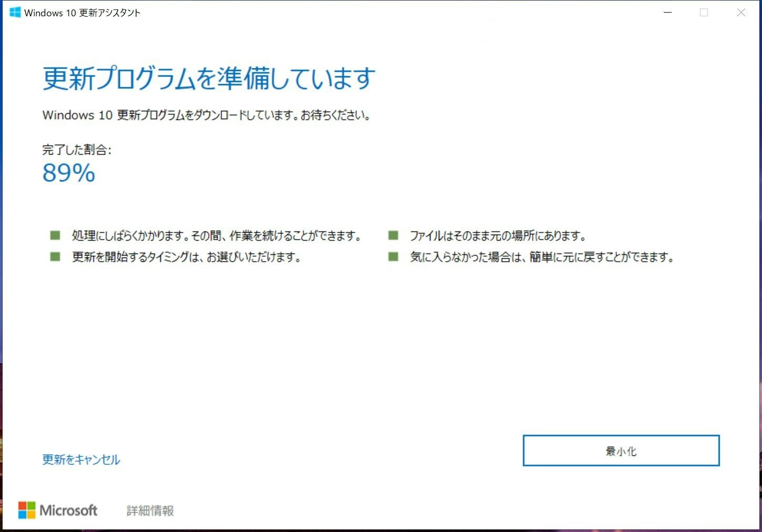Viewport: 762px width, 532px height.
Task: Open the 詳細情報 link
Action: point(149,510)
